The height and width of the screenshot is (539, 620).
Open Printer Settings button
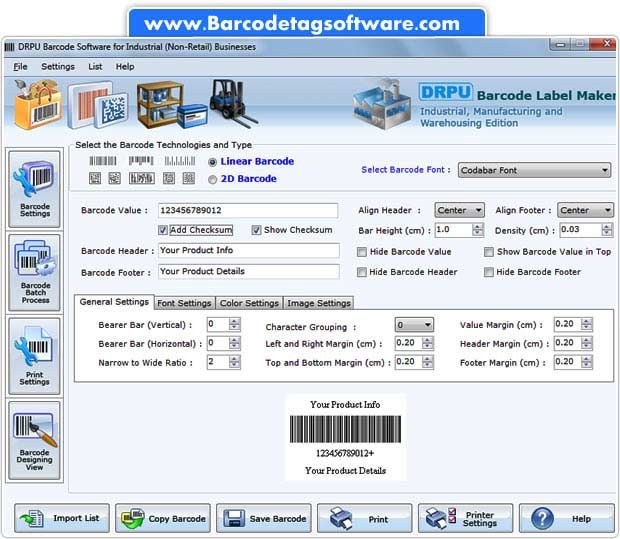[x=465, y=518]
